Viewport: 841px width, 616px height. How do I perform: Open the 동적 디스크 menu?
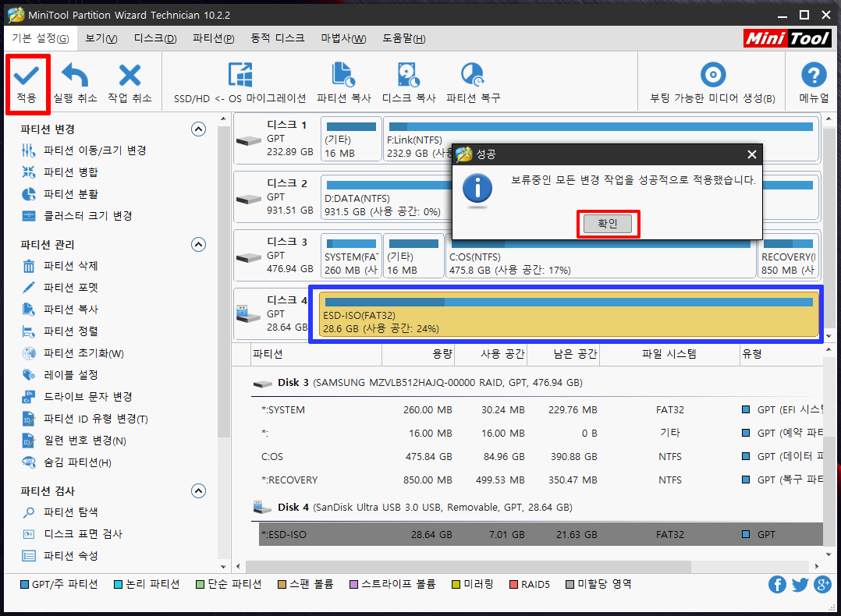point(277,39)
